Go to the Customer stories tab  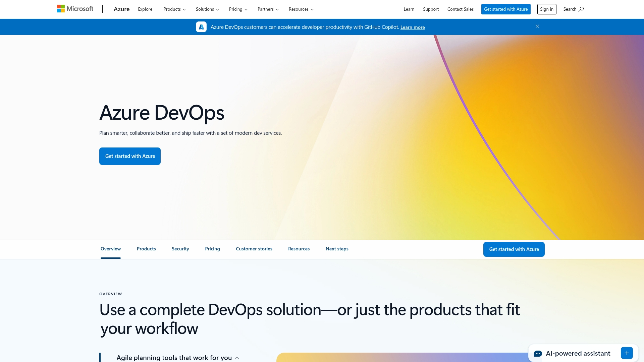254,249
